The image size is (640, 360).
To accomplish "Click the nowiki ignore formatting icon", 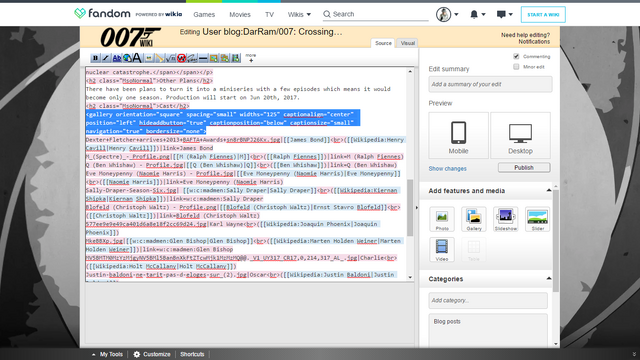I will [181, 58].
